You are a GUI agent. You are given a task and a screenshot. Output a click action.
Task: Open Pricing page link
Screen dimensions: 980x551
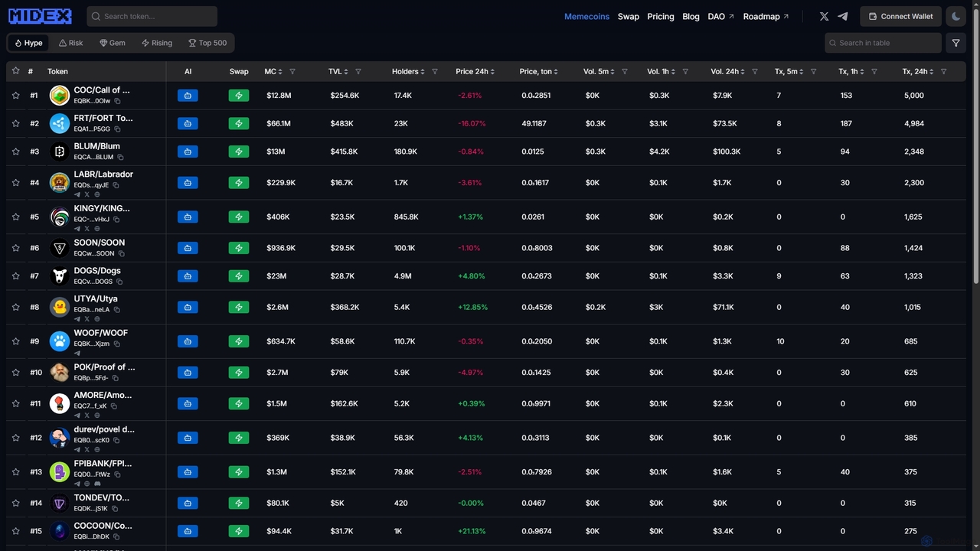[661, 16]
